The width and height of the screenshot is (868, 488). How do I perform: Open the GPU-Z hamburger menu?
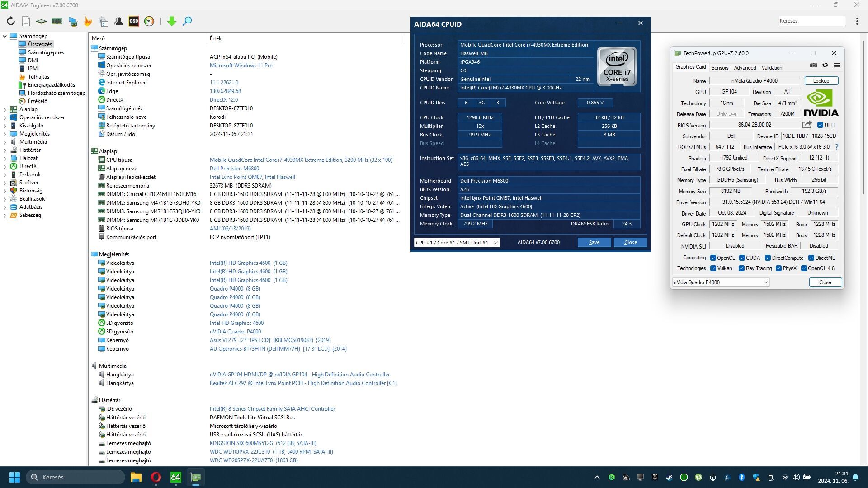(x=837, y=66)
